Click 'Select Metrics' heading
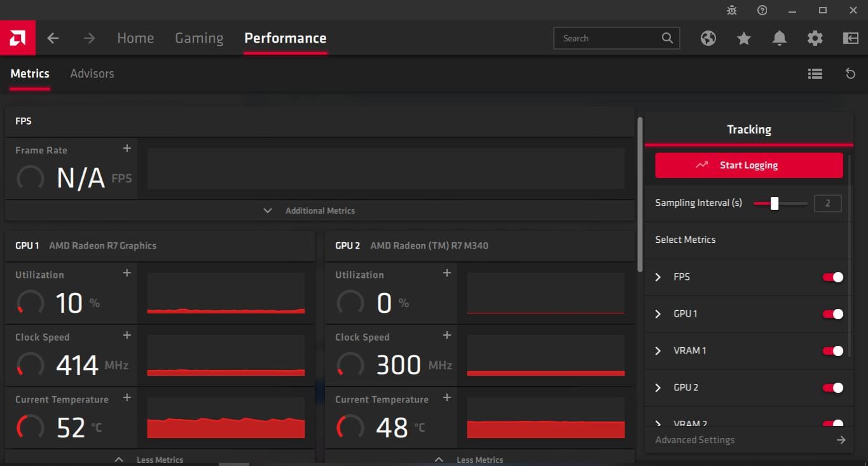 pos(685,240)
